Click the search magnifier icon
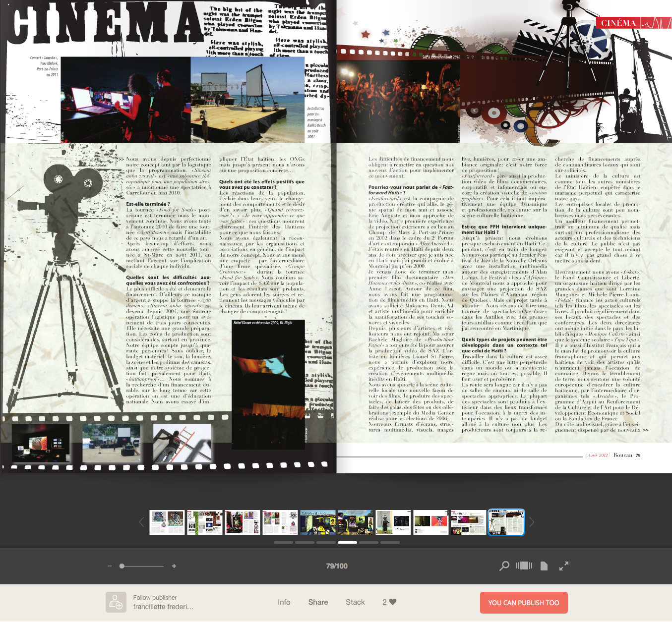 click(x=504, y=566)
